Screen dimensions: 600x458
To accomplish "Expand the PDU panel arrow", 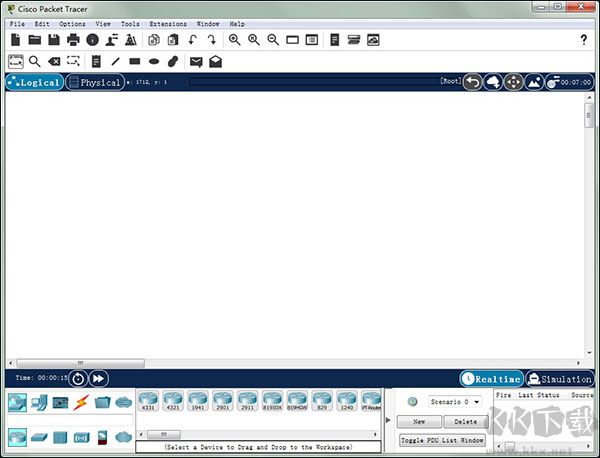I will point(389,421).
